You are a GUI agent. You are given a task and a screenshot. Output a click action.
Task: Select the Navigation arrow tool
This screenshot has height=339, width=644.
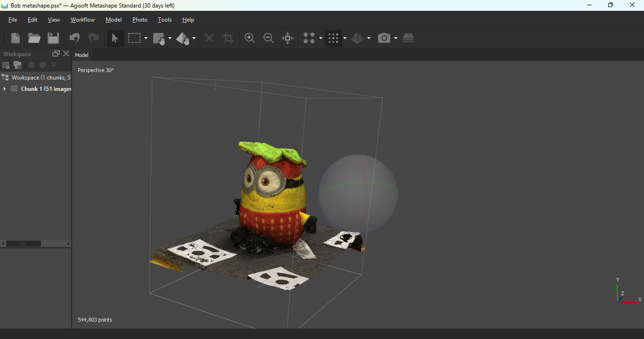pos(115,38)
